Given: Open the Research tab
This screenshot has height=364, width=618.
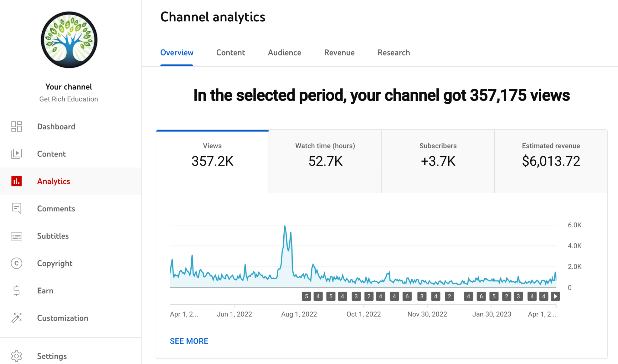Looking at the screenshot, I should pos(394,53).
